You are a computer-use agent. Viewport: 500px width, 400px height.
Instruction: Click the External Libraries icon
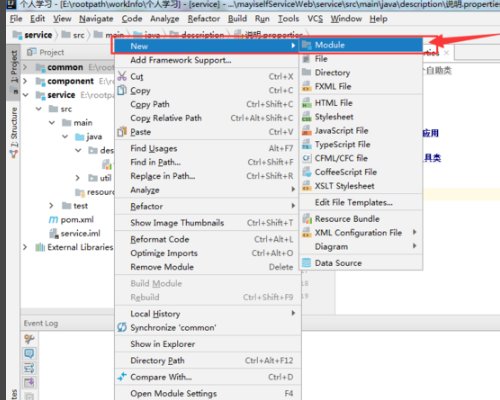tap(40, 247)
